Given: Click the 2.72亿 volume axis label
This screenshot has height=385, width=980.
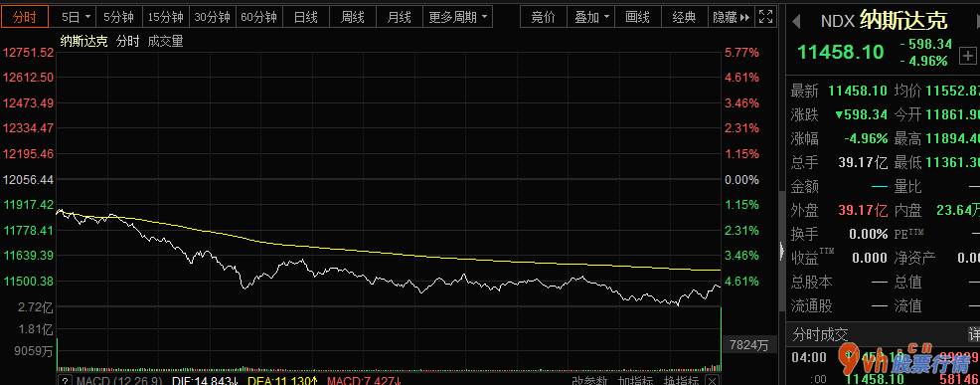Looking at the screenshot, I should [x=35, y=306].
